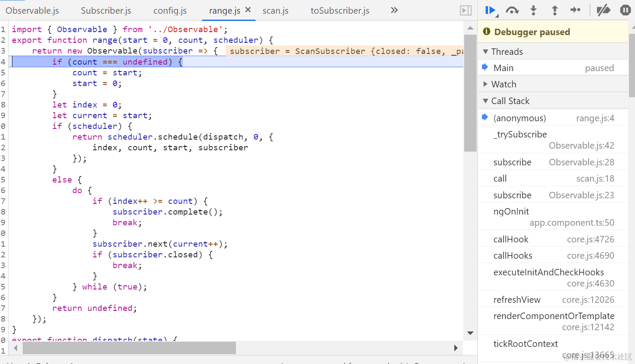Click 'return undefined;' code line
Image resolution: width=635 pixels, height=364 pixels.
click(x=94, y=308)
